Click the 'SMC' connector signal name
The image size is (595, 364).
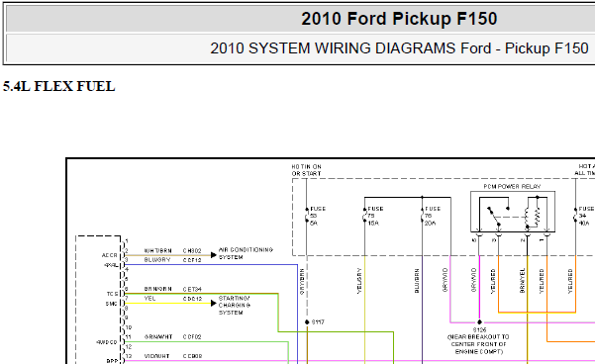tap(112, 304)
